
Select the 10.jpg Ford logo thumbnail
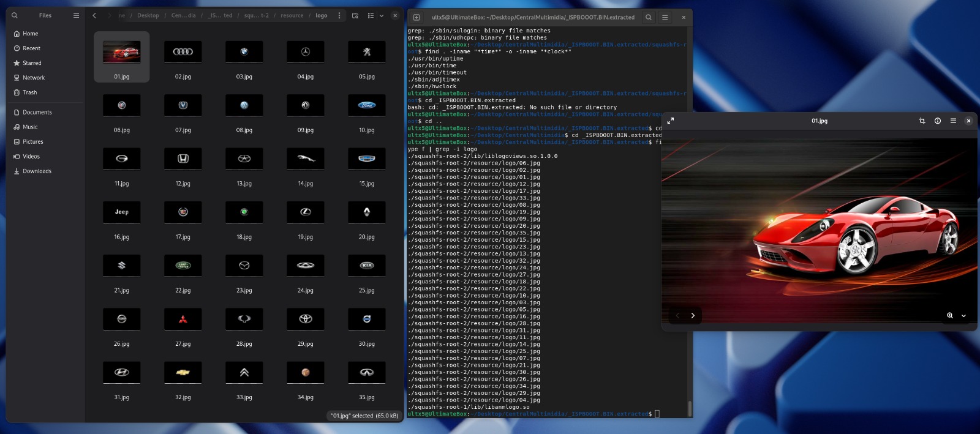click(x=366, y=105)
